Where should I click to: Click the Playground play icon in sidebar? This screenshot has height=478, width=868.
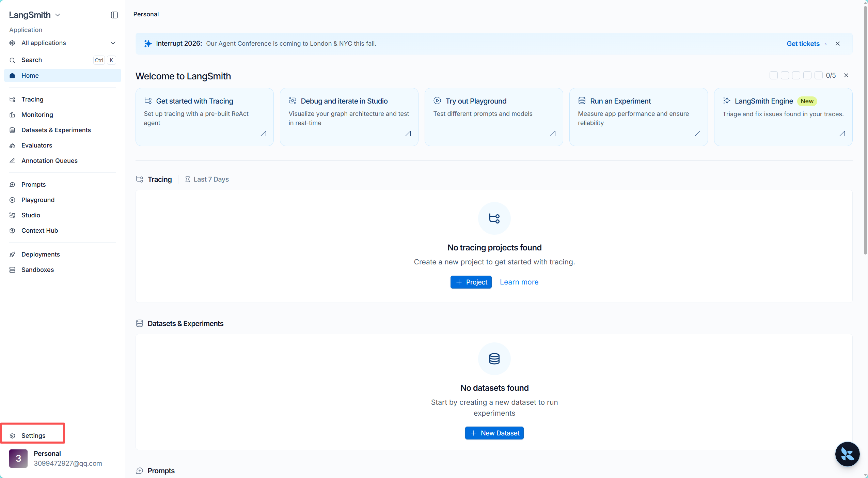click(x=12, y=200)
